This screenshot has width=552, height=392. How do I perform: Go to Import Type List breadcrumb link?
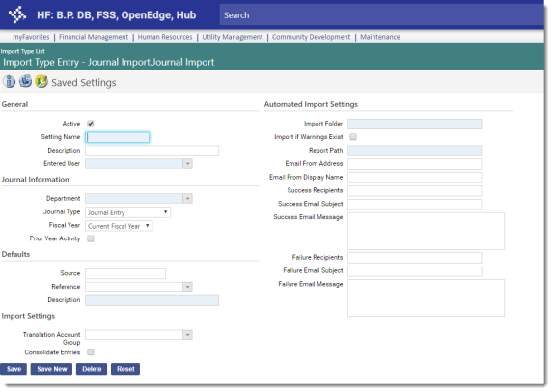[x=22, y=51]
